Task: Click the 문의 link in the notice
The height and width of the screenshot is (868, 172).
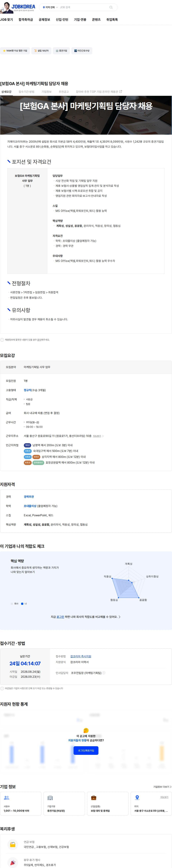Action: coord(39,340)
